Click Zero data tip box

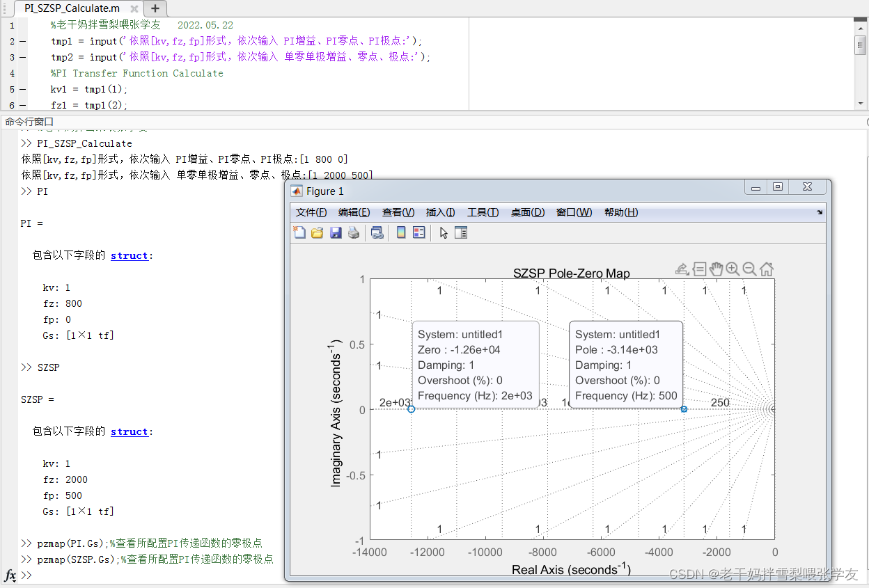coord(476,365)
